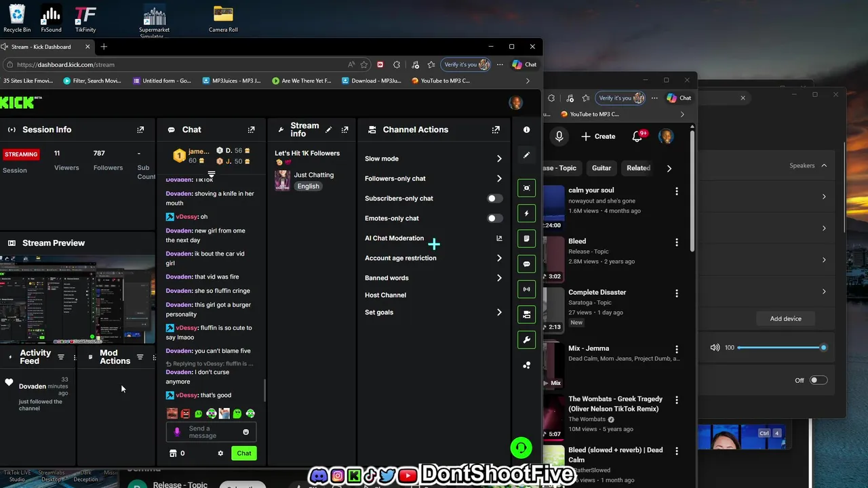Filter the Activity Feed

tap(61, 357)
